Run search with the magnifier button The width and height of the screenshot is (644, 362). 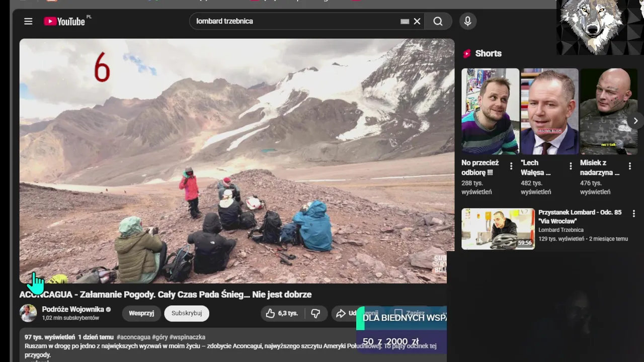(438, 21)
